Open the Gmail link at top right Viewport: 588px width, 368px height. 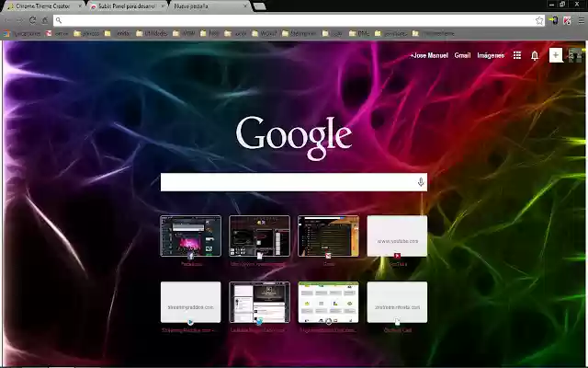tap(462, 55)
